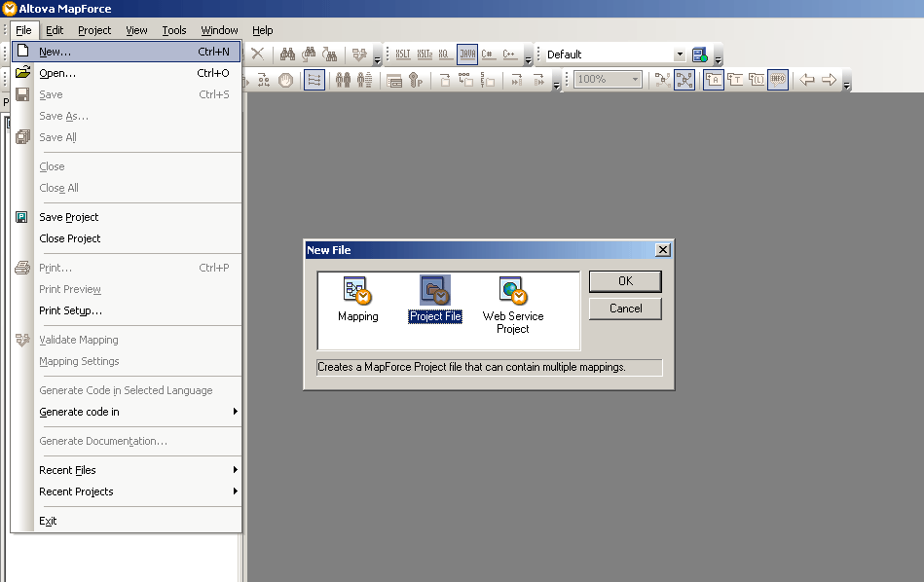Image resolution: width=924 pixels, height=582 pixels.
Task: Click the two-people group icon
Action: click(343, 80)
